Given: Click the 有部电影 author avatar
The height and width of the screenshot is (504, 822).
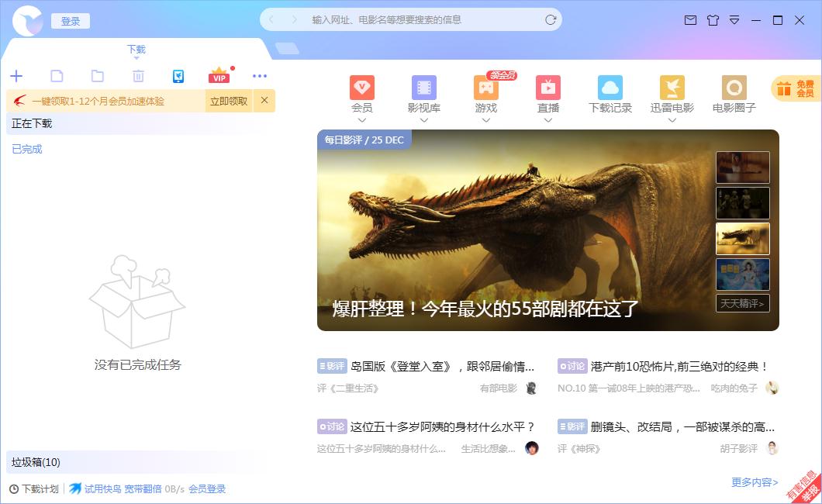Looking at the screenshot, I should [x=531, y=388].
